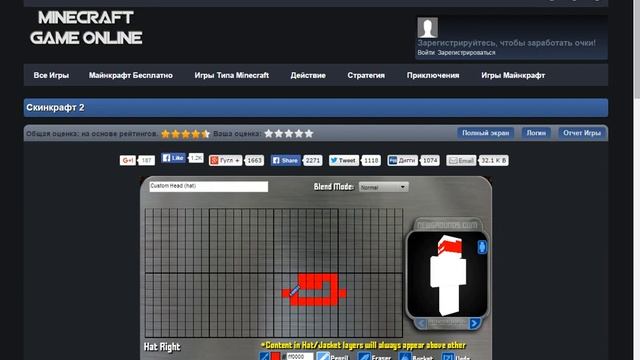Open the Майнкрафт Бесплатно menu item
This screenshot has width=640, height=360.
click(x=131, y=76)
